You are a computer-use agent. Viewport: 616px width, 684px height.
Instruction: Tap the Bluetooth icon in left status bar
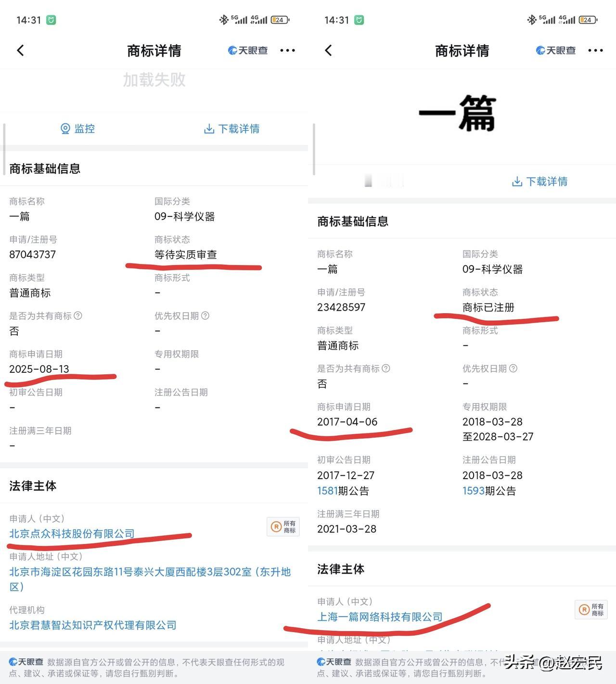point(223,20)
